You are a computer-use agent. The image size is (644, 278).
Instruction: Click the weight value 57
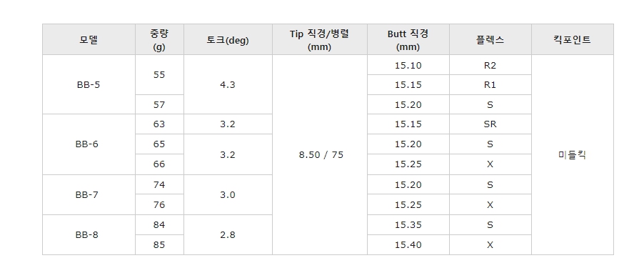(x=159, y=104)
